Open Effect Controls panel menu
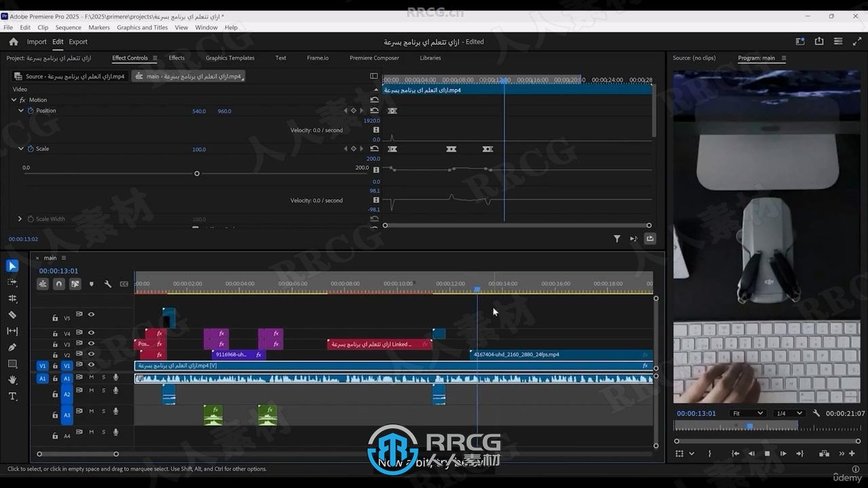The height and width of the screenshot is (488, 868). 155,58
